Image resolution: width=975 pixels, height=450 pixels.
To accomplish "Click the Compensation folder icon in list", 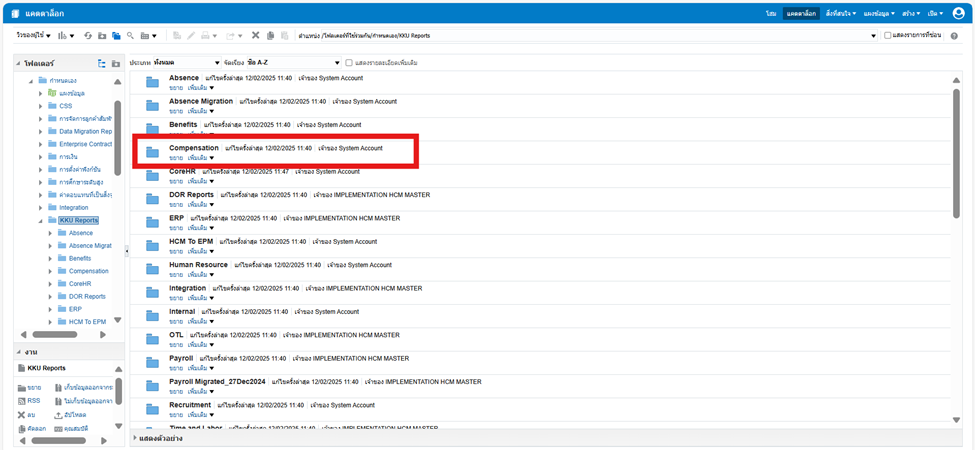I will tap(153, 152).
